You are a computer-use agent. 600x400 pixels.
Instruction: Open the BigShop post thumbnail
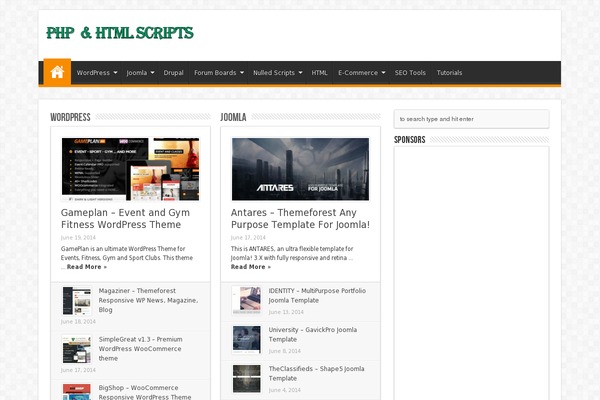[x=77, y=392]
